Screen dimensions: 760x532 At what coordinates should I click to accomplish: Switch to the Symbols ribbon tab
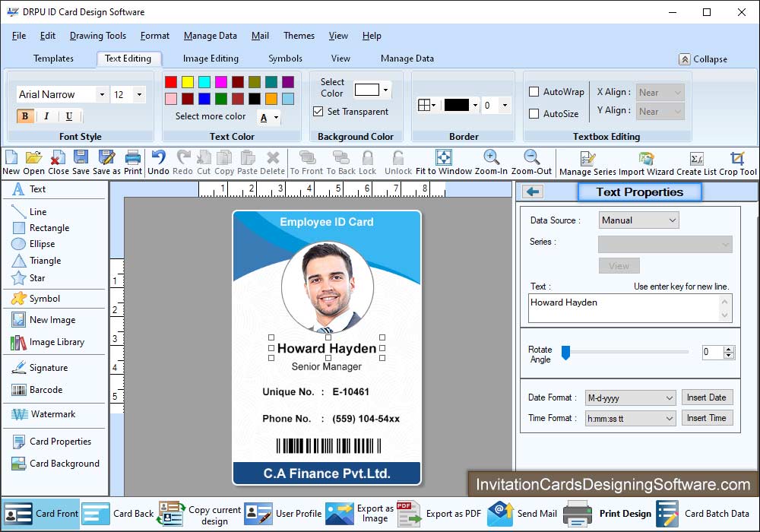[x=286, y=59]
